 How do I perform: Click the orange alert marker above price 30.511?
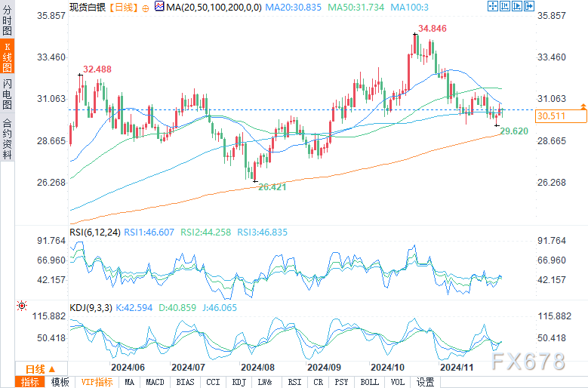[583, 106]
